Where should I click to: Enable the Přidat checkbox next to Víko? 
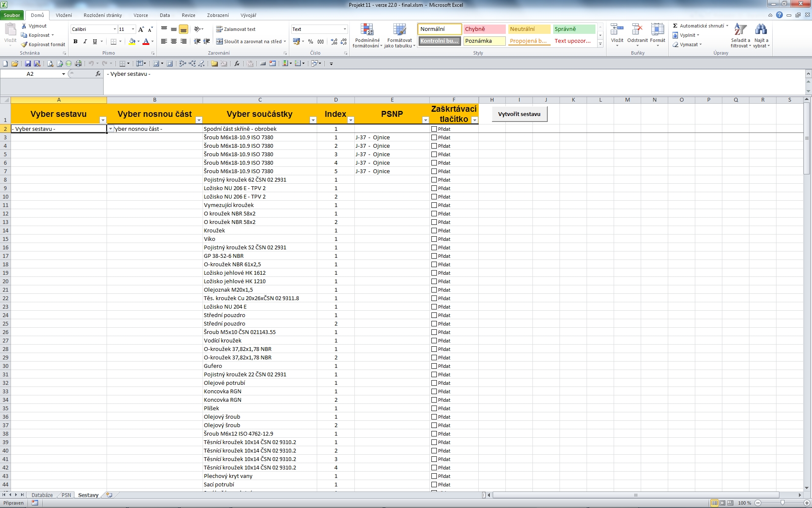coord(434,239)
